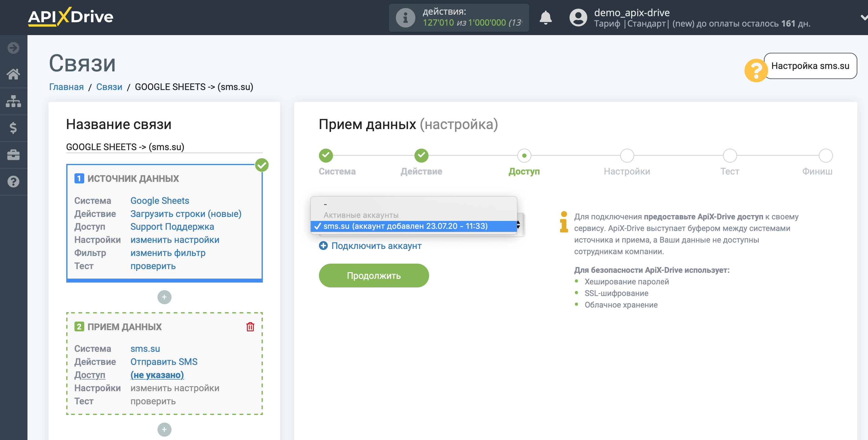The width and height of the screenshot is (868, 440).
Task: Click изменить фильтр link
Action: tap(168, 253)
